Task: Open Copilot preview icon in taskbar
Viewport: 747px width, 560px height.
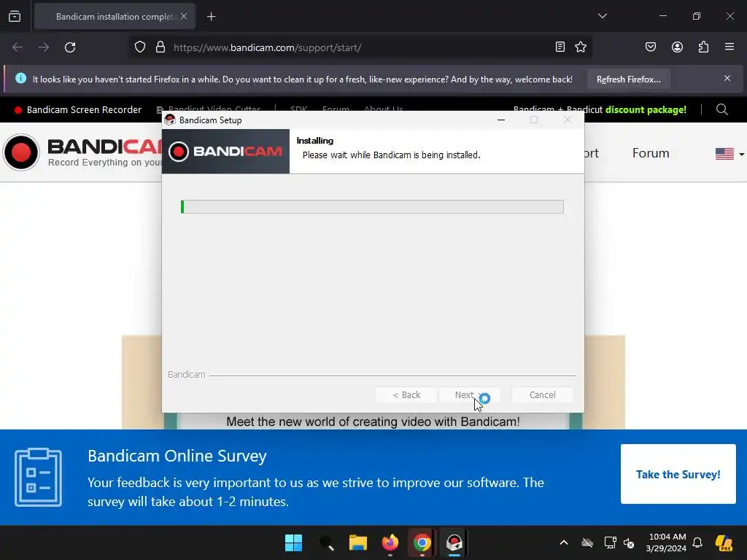Action: 724,542
